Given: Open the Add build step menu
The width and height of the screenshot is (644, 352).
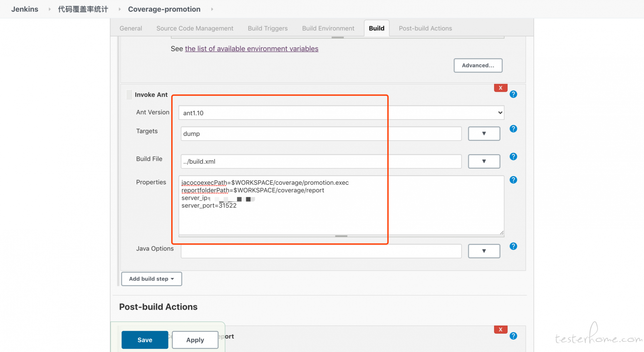Looking at the screenshot, I should [152, 279].
